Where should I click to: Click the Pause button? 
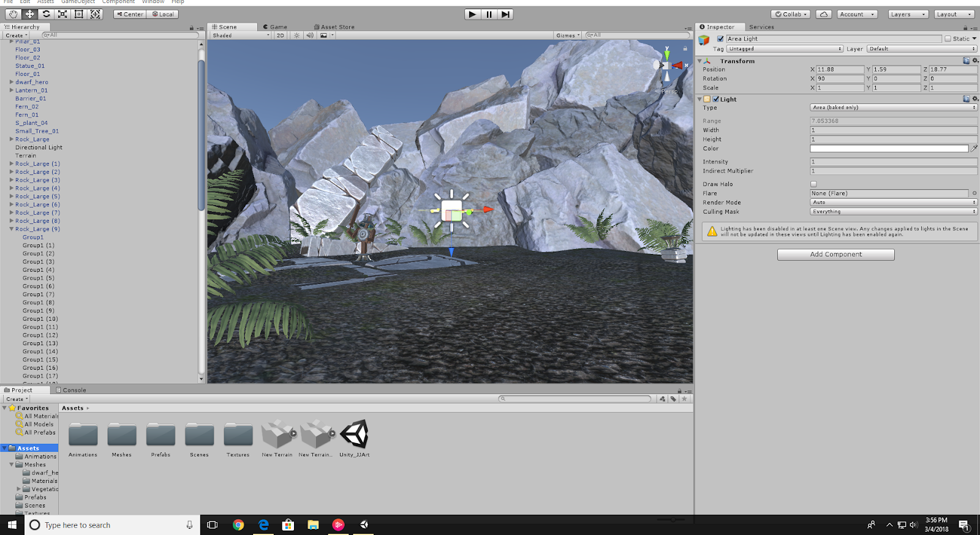pos(489,14)
